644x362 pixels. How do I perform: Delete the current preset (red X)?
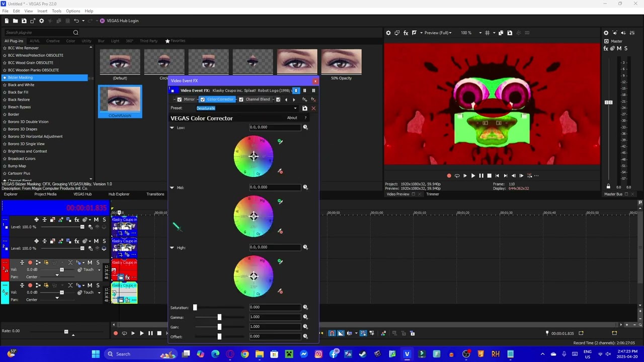(313, 109)
